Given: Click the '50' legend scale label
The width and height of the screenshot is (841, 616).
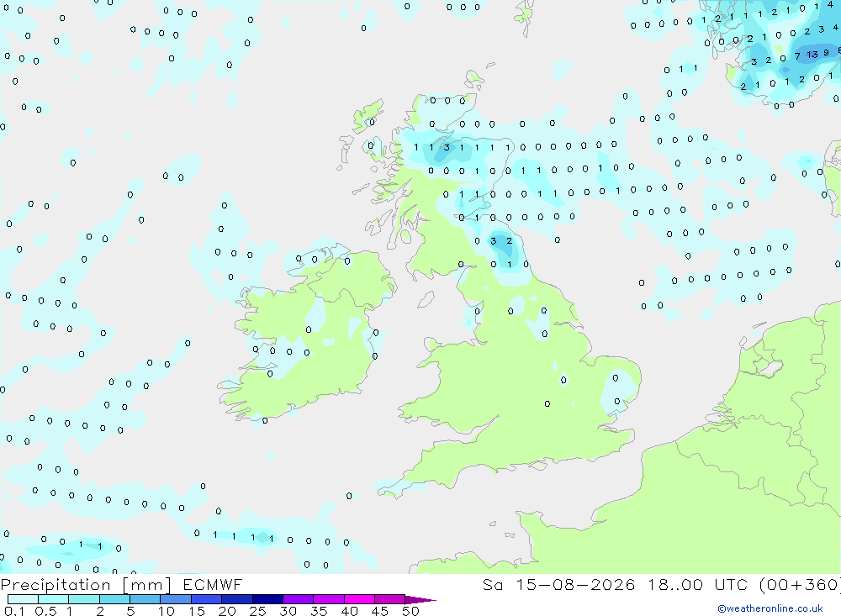Looking at the screenshot, I should pyautogui.click(x=410, y=611).
